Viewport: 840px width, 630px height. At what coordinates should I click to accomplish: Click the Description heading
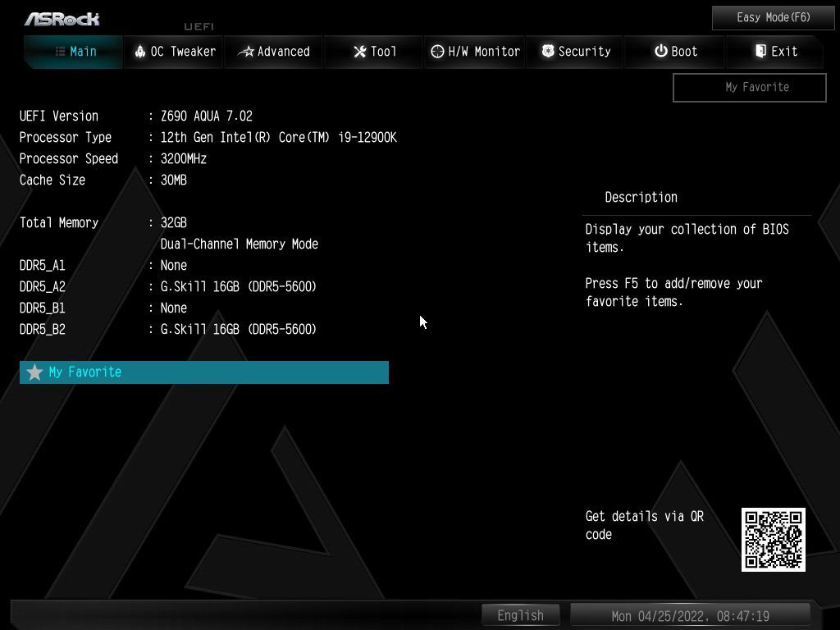[x=641, y=197]
